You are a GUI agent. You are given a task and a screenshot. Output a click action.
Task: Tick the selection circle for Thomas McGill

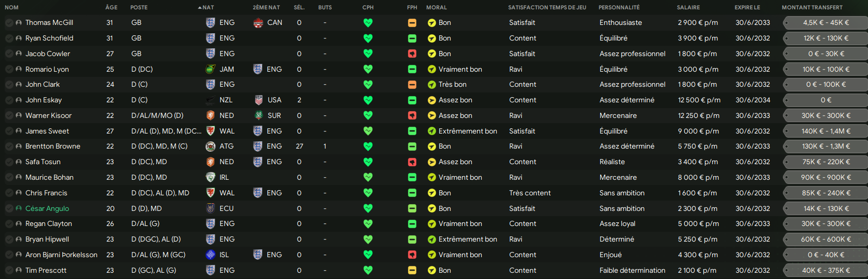(x=9, y=23)
